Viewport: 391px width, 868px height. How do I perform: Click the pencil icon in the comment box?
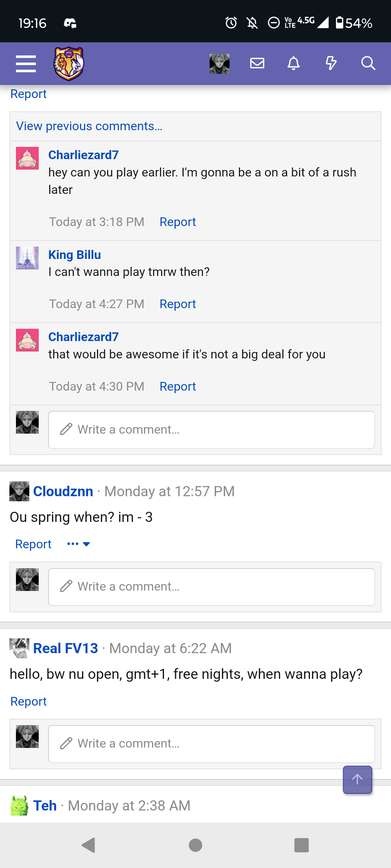click(x=66, y=429)
